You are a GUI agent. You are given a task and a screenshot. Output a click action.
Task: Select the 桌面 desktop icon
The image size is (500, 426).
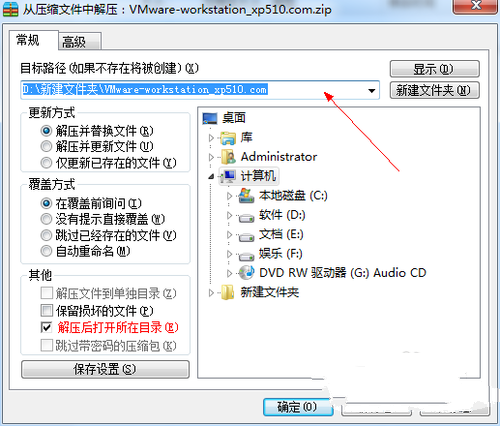pyautogui.click(x=210, y=118)
